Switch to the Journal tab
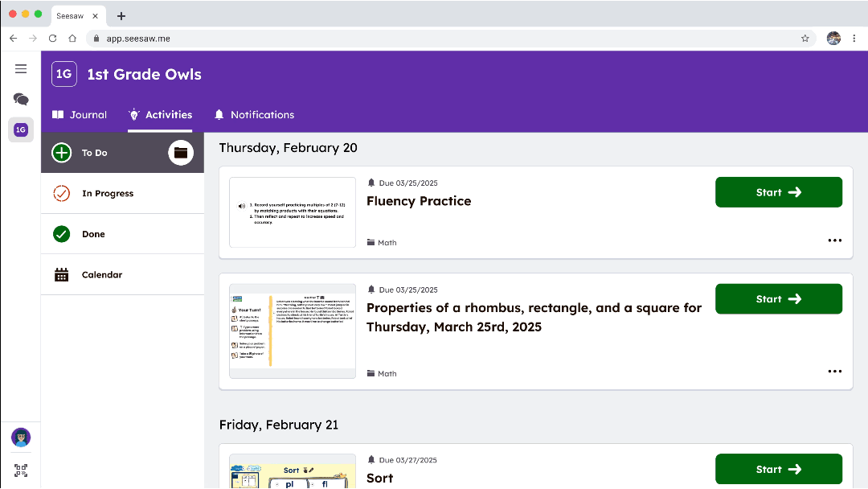The width and height of the screenshot is (868, 489). coord(80,114)
